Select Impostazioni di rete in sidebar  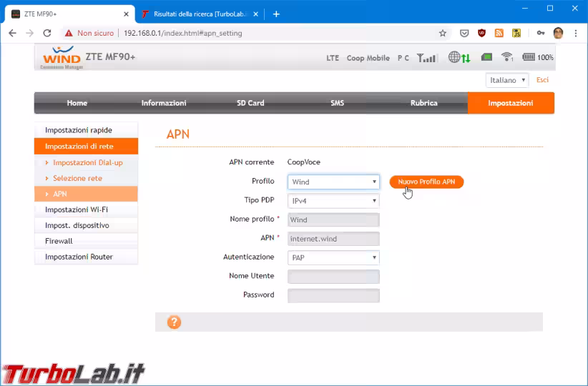pyautogui.click(x=87, y=146)
